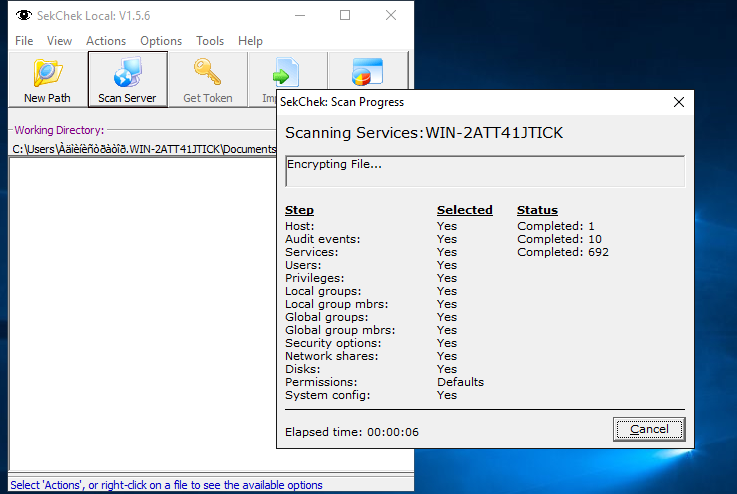Open the View menu
The image size is (737, 494).
59,41
